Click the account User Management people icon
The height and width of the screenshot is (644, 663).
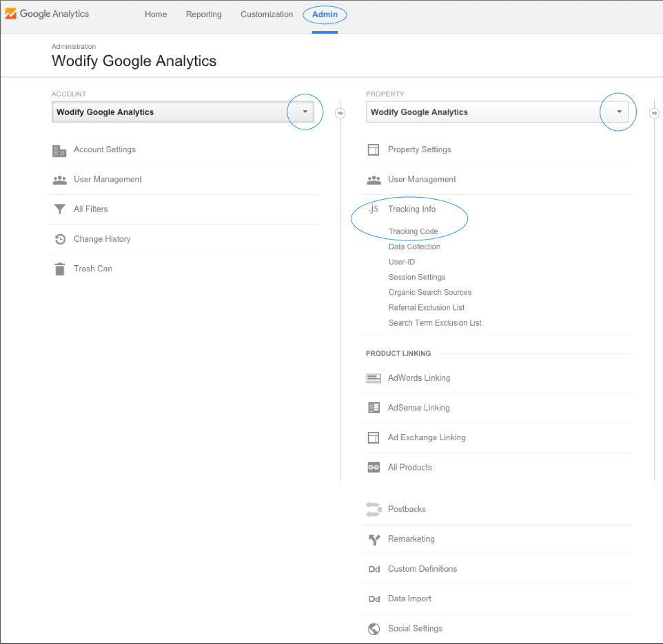pos(60,180)
